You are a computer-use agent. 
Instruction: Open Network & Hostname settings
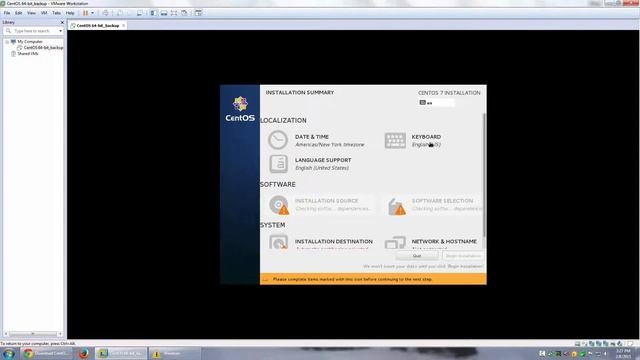(x=431, y=242)
